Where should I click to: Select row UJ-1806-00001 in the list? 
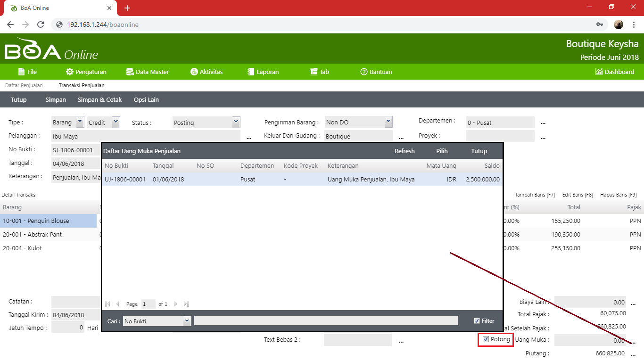302,179
